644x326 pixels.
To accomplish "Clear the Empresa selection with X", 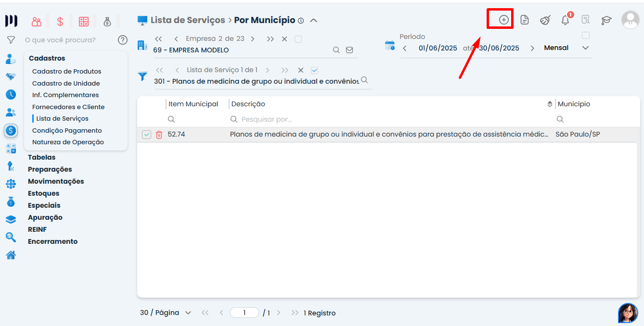I will tap(284, 39).
